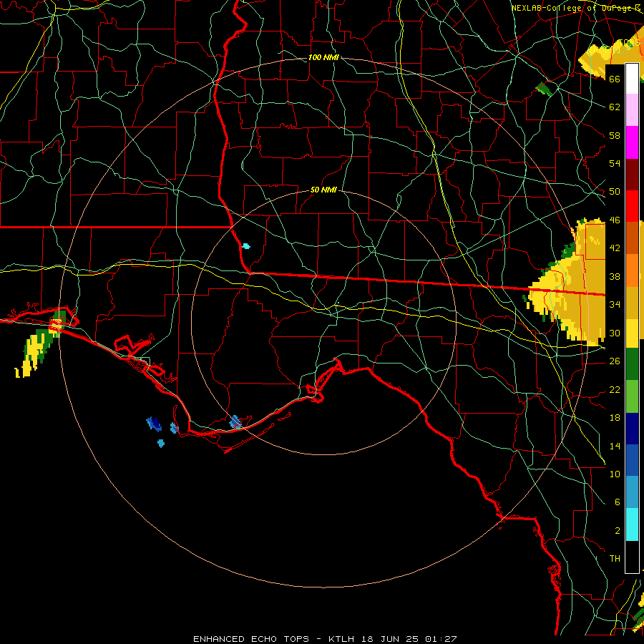Click legend value "38"
This screenshot has width=644, height=644.
click(615, 276)
